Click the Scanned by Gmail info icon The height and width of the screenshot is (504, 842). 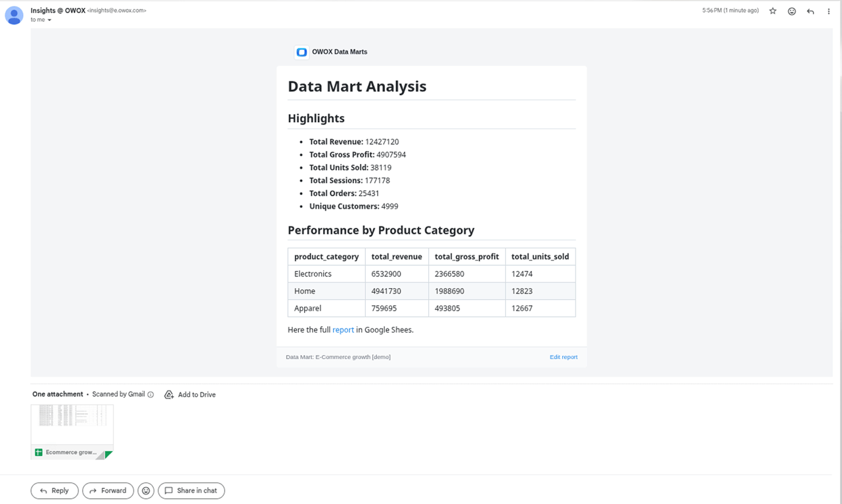pos(150,394)
